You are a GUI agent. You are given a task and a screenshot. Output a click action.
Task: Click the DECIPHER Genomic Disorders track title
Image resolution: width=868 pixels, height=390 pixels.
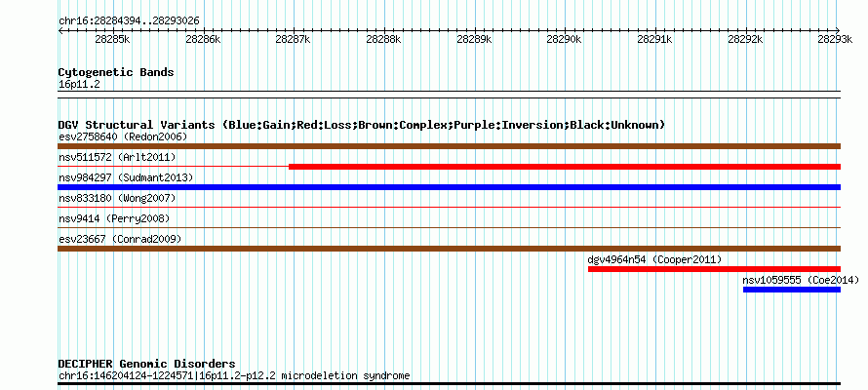(146, 364)
